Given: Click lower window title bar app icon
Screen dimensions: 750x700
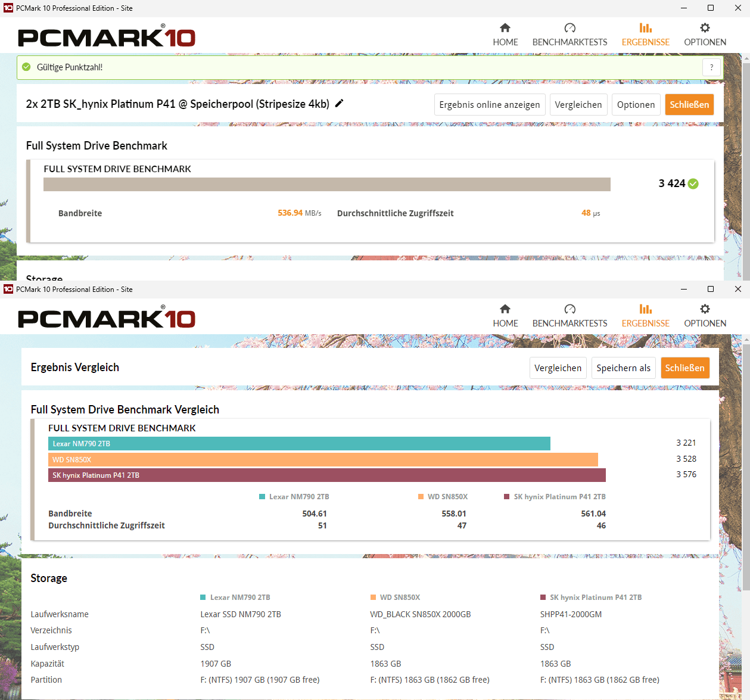Looking at the screenshot, I should tap(8, 289).
